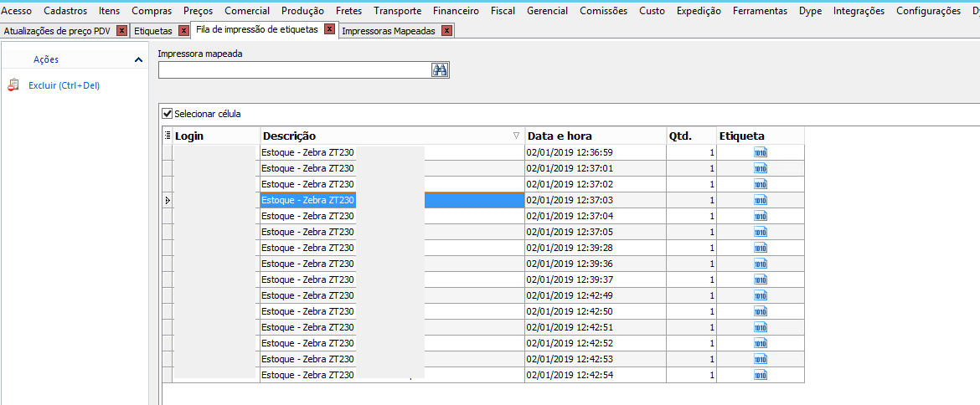The width and height of the screenshot is (980, 405).
Task: Open the grid column chooser icon
Action: pyautogui.click(x=167, y=136)
